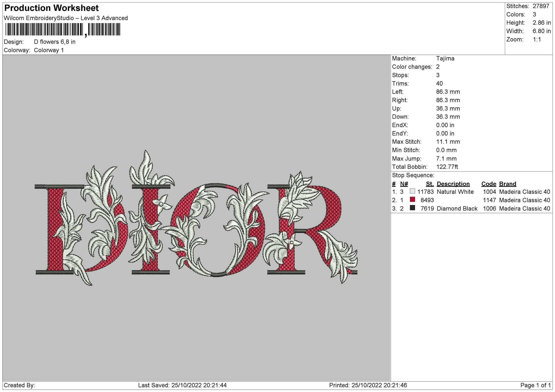Screen dimensions: 555x392
Task: Click stitch count '8493' in stop sequence
Action: point(427,200)
